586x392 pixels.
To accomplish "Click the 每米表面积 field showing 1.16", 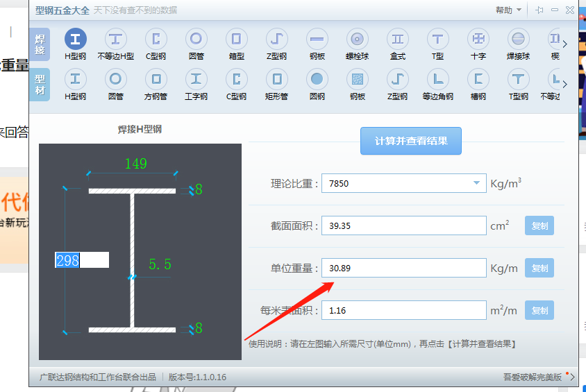I will coord(404,310).
